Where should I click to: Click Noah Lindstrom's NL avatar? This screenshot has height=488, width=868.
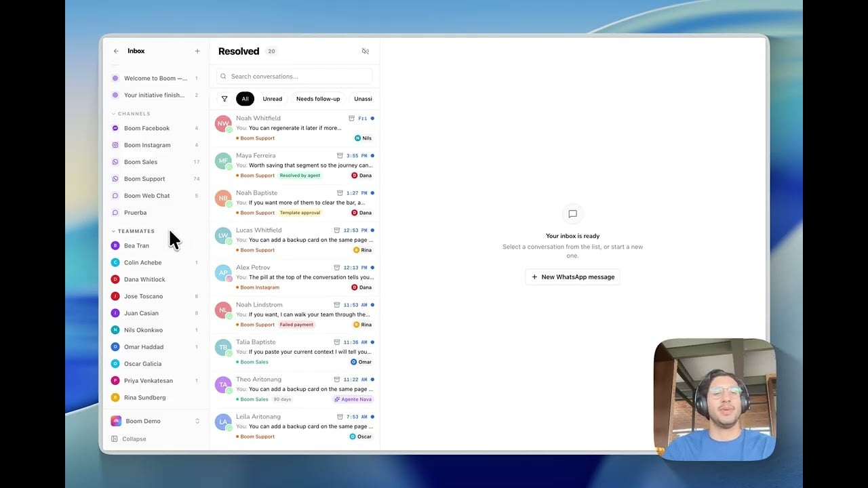point(223,310)
